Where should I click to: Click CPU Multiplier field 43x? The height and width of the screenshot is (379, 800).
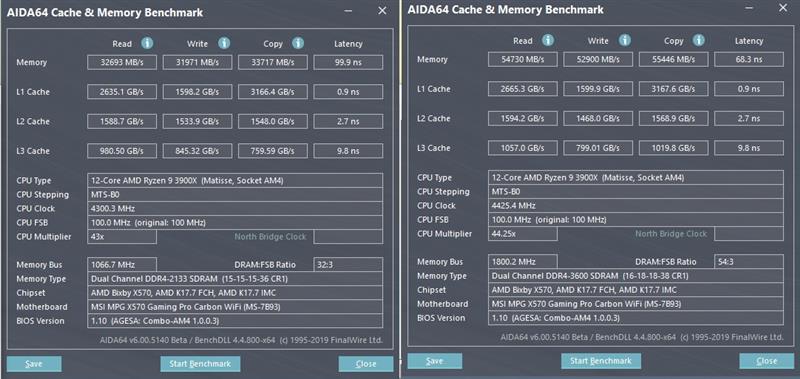[x=122, y=237]
